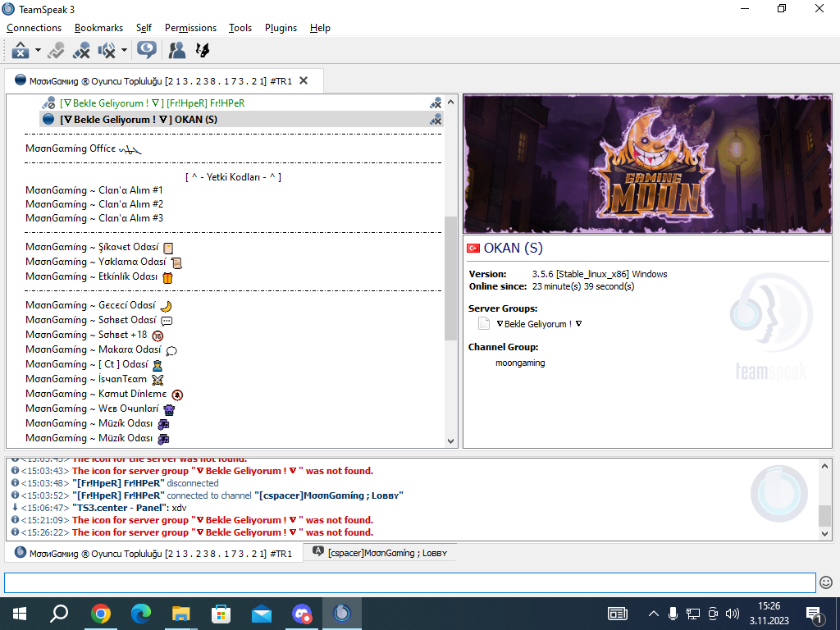Mute speakers with the toolbar icon

tap(107, 50)
